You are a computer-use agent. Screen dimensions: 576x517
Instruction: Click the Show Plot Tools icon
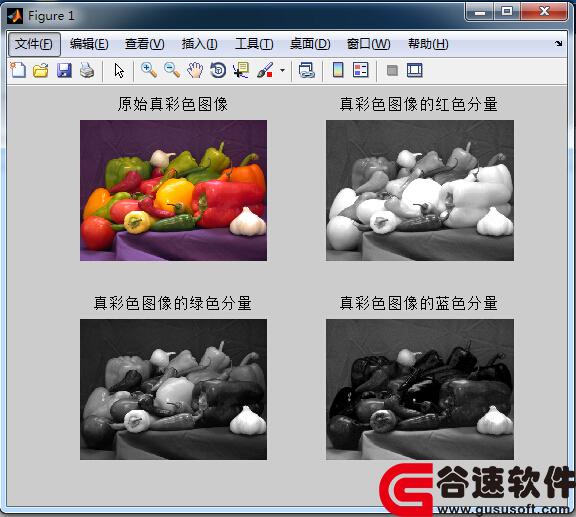click(x=415, y=70)
